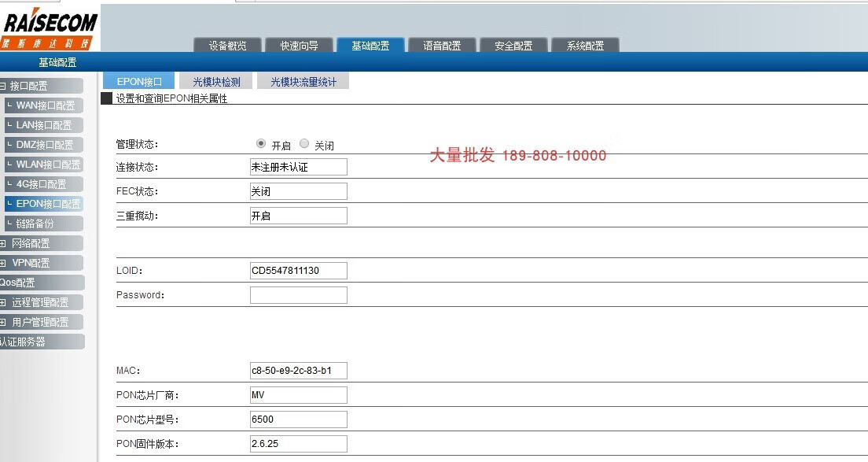Open the 设备概览 top tab
Image resolution: width=868 pixels, height=462 pixels.
pos(227,46)
